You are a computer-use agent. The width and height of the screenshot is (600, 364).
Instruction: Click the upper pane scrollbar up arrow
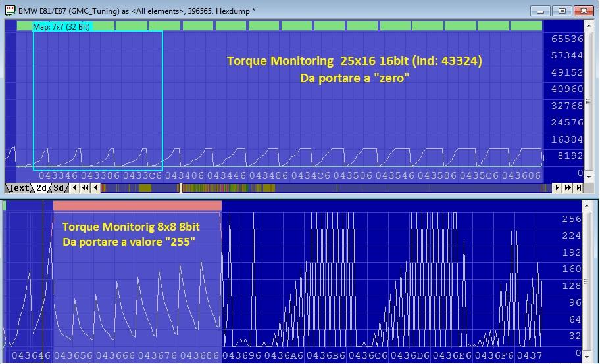coord(589,25)
